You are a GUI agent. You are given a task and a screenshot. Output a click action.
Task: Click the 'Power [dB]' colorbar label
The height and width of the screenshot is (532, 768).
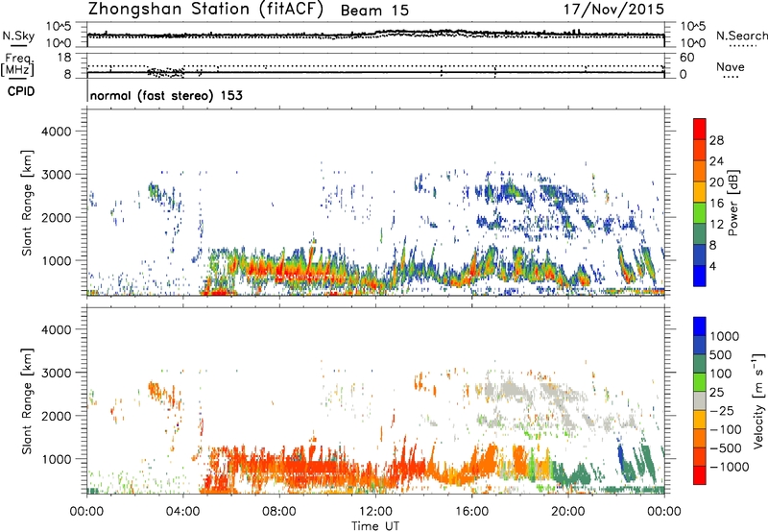(x=732, y=203)
